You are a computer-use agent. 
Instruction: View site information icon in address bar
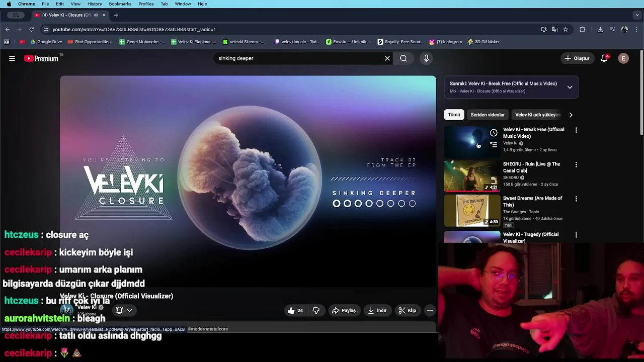46,29
